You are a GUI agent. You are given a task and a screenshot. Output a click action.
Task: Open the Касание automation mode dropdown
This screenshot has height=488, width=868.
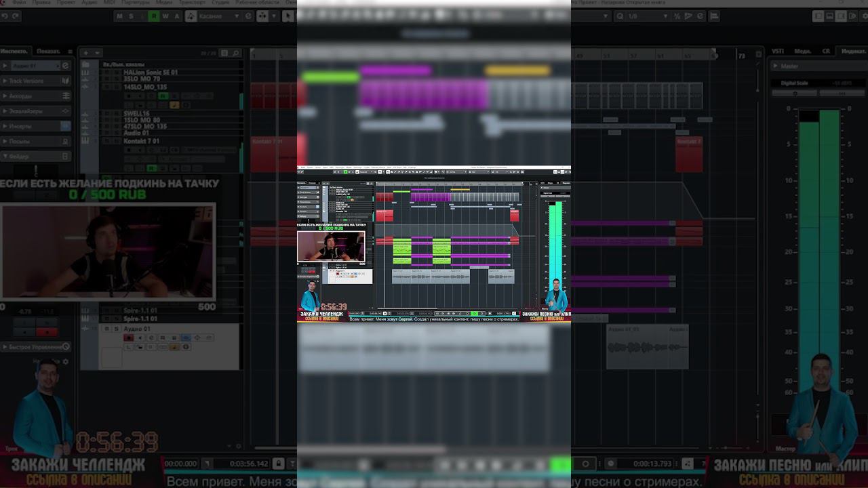tap(220, 16)
